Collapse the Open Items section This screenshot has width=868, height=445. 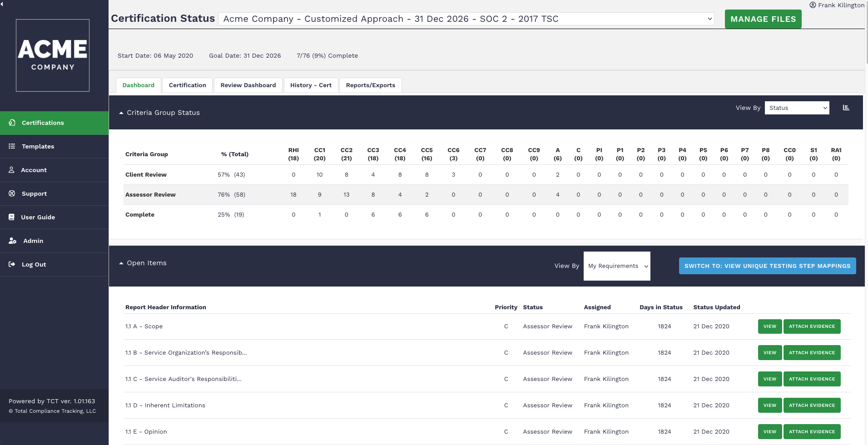point(121,262)
